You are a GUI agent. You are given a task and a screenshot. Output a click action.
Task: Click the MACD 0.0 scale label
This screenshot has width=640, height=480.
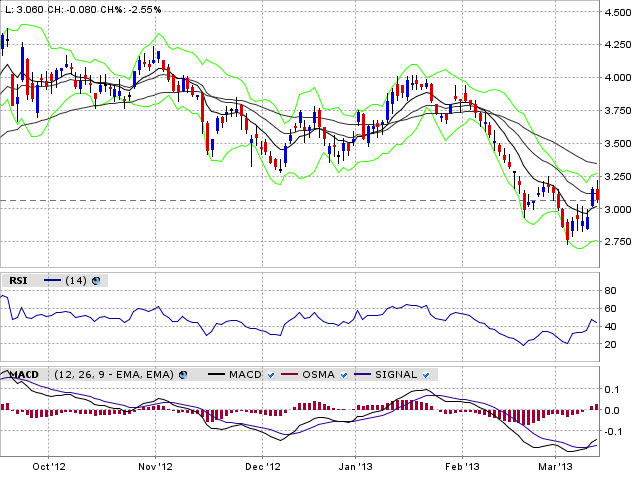(612, 411)
